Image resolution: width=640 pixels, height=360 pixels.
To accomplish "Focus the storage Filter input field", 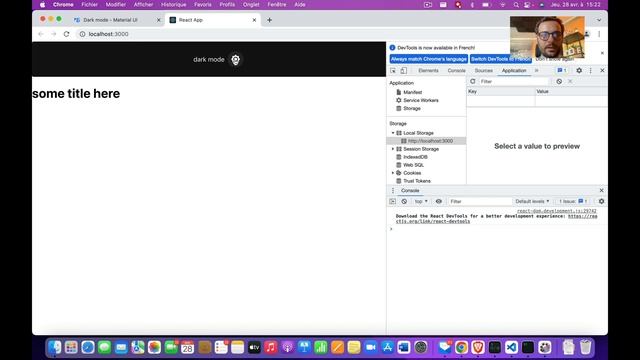I will (x=513, y=82).
